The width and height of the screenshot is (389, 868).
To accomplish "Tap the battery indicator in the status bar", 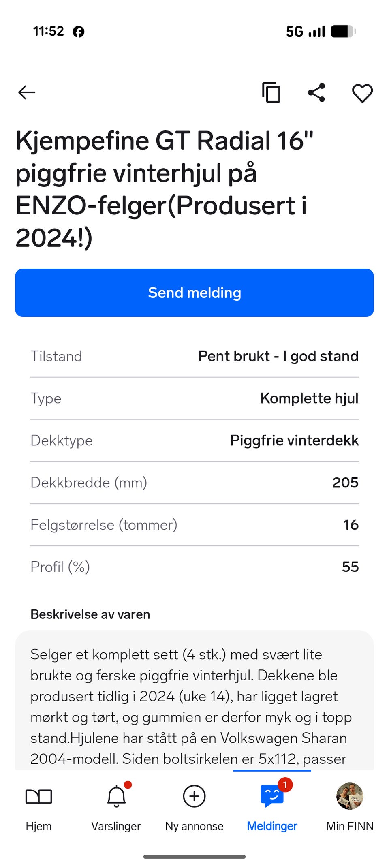I will pos(343,31).
